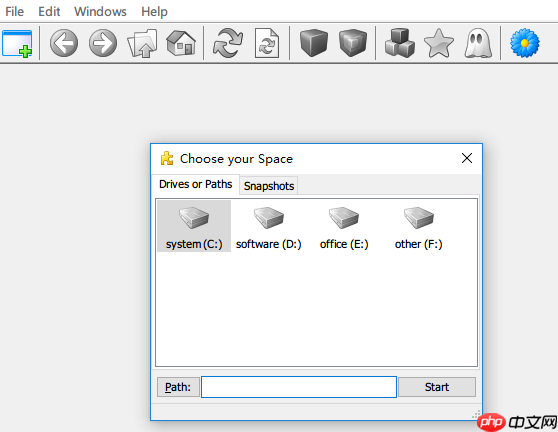
Task: Click the page rescan icon
Action: [x=267, y=43]
